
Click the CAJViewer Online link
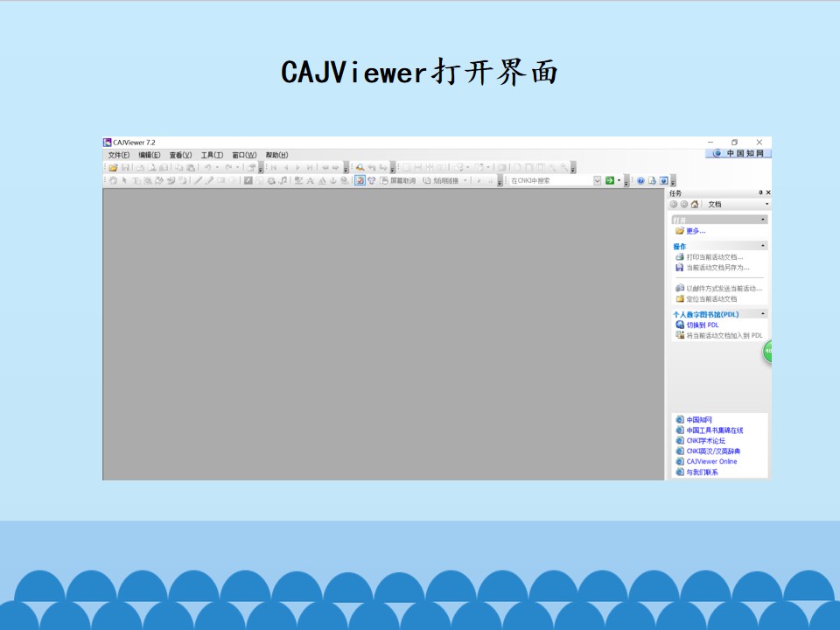[x=711, y=461]
